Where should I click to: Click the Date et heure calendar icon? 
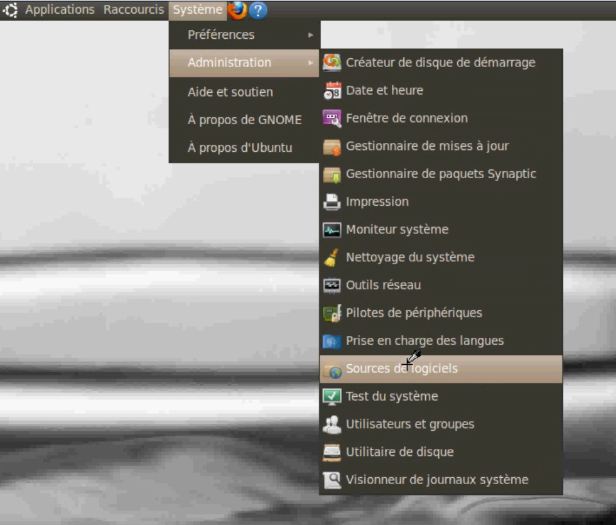coord(332,90)
